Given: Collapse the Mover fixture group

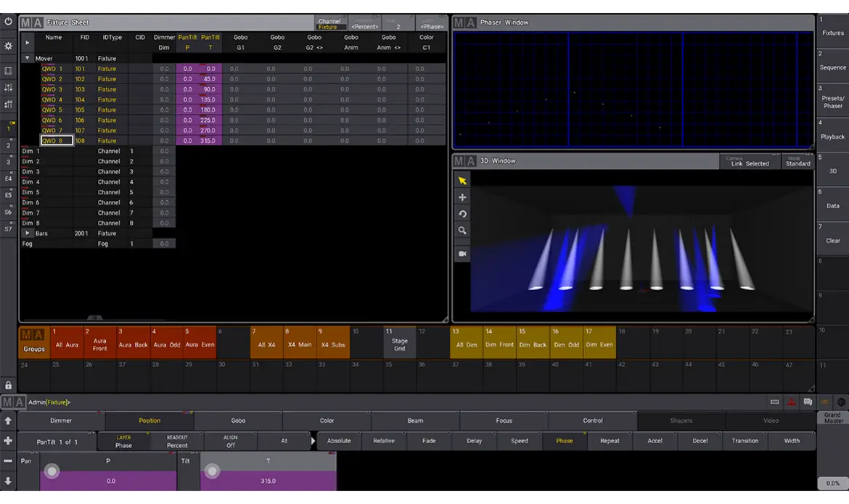Looking at the screenshot, I should [28, 59].
